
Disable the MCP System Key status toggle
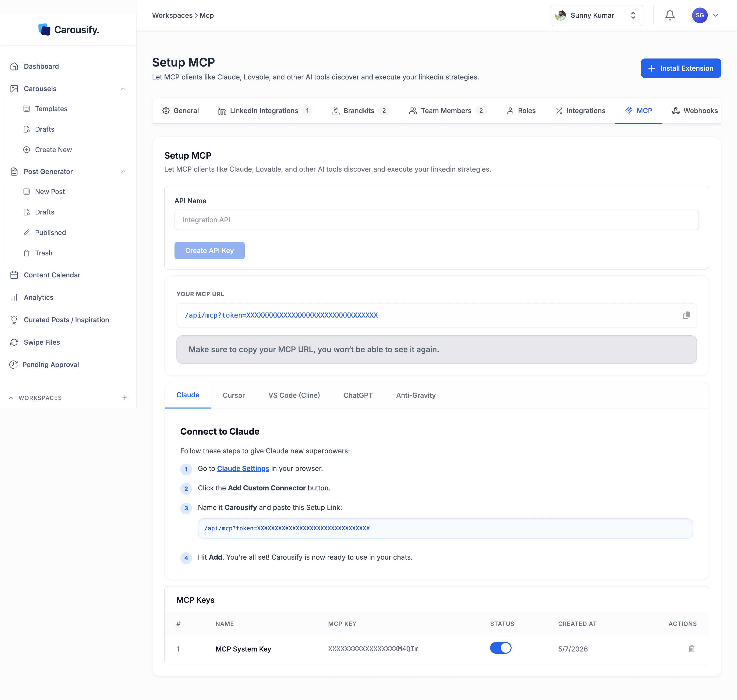500,648
